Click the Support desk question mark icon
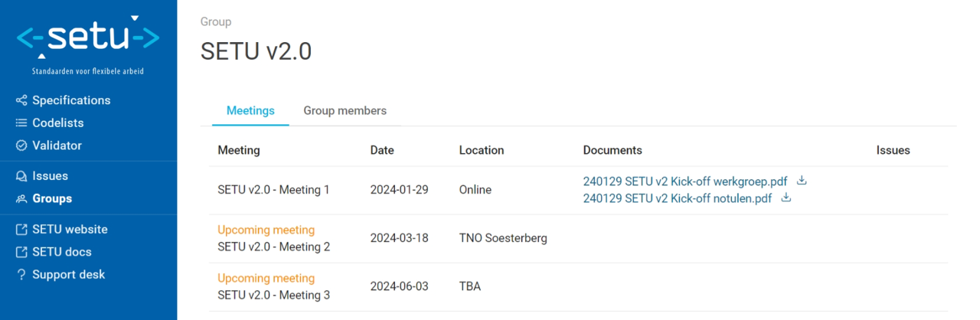Image resolution: width=980 pixels, height=320 pixels. tap(21, 275)
